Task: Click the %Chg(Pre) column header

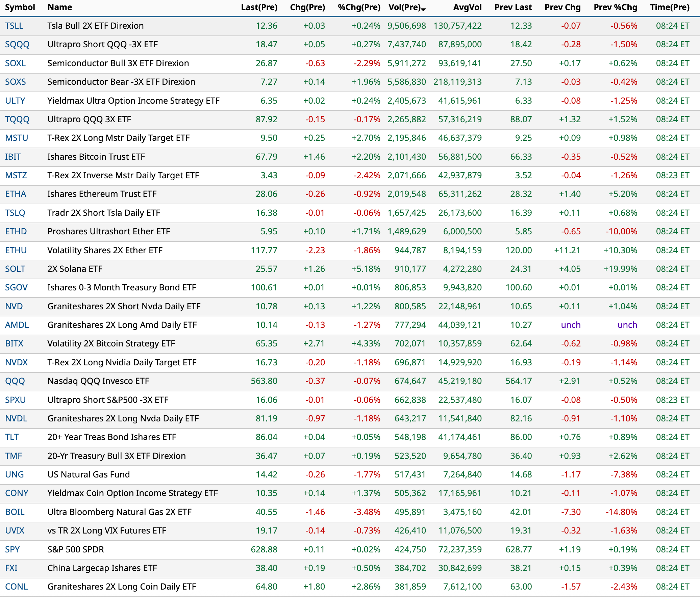Action: (359, 7)
